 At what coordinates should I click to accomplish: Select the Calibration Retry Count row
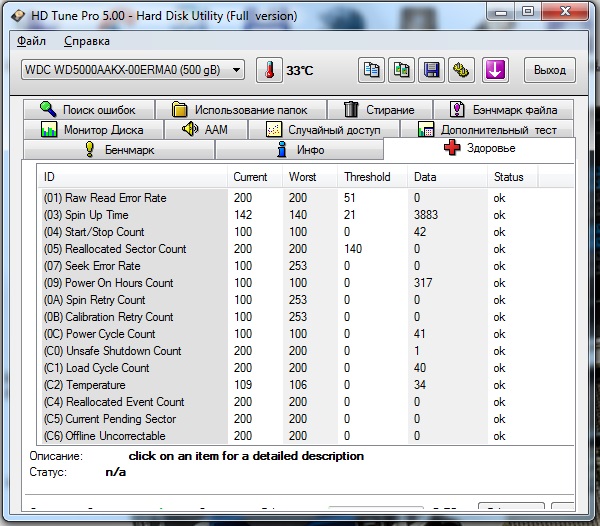(x=305, y=317)
